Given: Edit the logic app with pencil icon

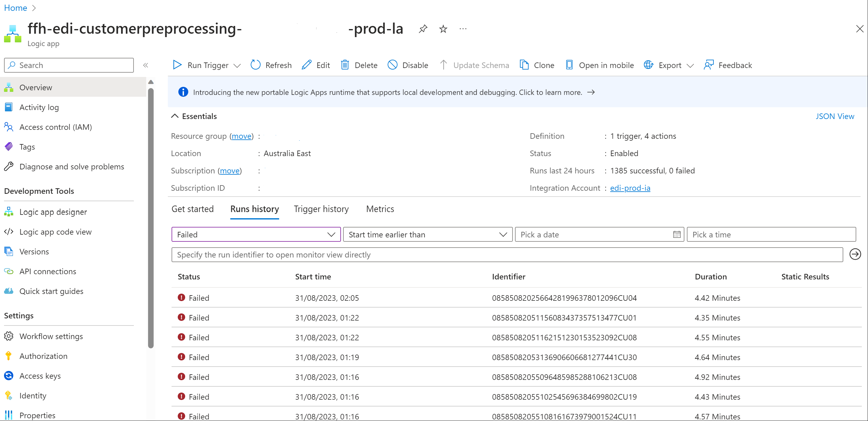Looking at the screenshot, I should coord(307,65).
